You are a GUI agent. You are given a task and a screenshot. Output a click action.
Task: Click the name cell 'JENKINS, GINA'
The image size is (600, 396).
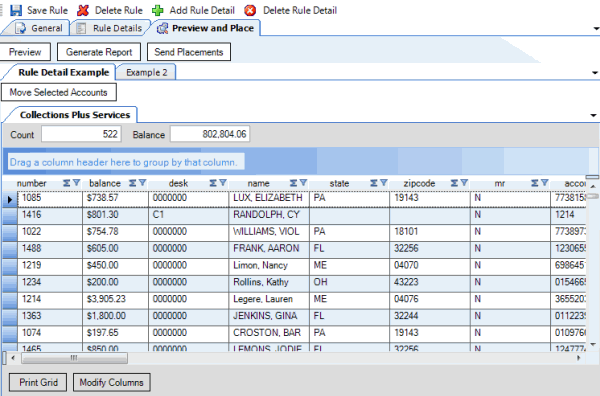(269, 316)
